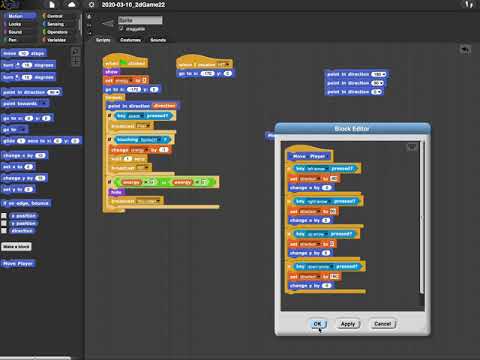Screen dimensions: 480x360
Task: Click the green flag in hat block
Action: pos(123,63)
